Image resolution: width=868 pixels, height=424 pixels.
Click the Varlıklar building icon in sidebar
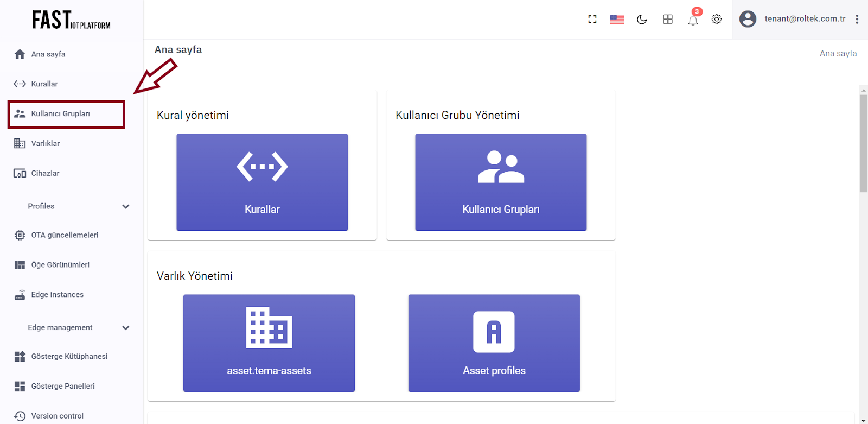[20, 143]
